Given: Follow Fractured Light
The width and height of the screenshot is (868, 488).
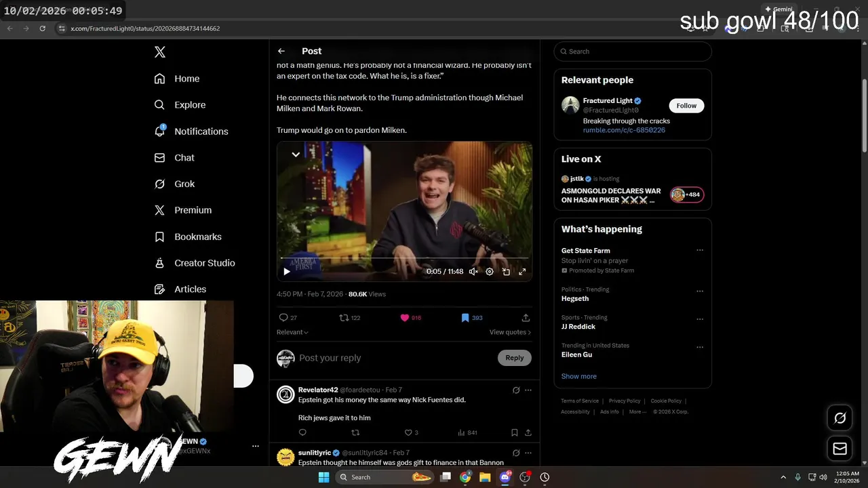Looking at the screenshot, I should pos(686,105).
